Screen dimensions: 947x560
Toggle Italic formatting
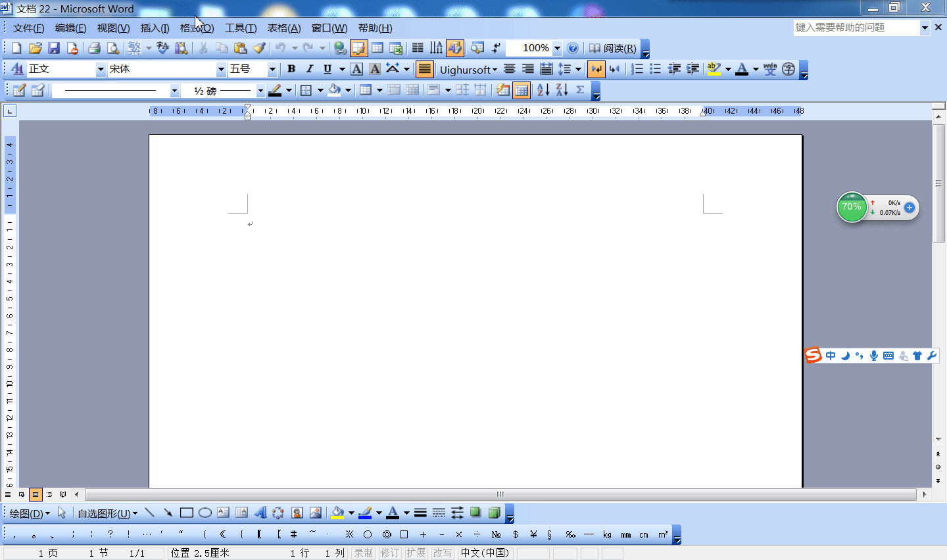(310, 69)
